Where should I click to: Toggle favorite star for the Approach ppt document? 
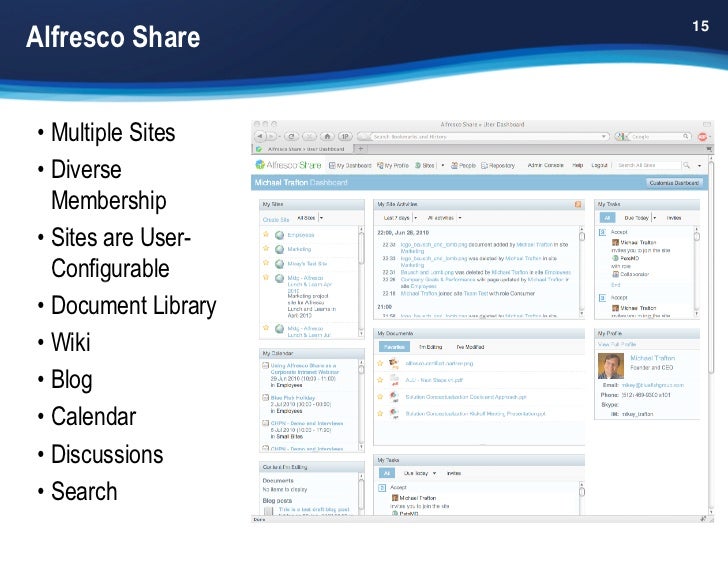[x=380, y=396]
